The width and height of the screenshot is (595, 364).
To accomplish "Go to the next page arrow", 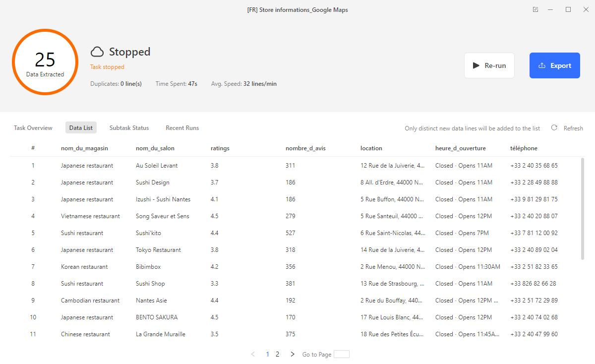I will 293,354.
